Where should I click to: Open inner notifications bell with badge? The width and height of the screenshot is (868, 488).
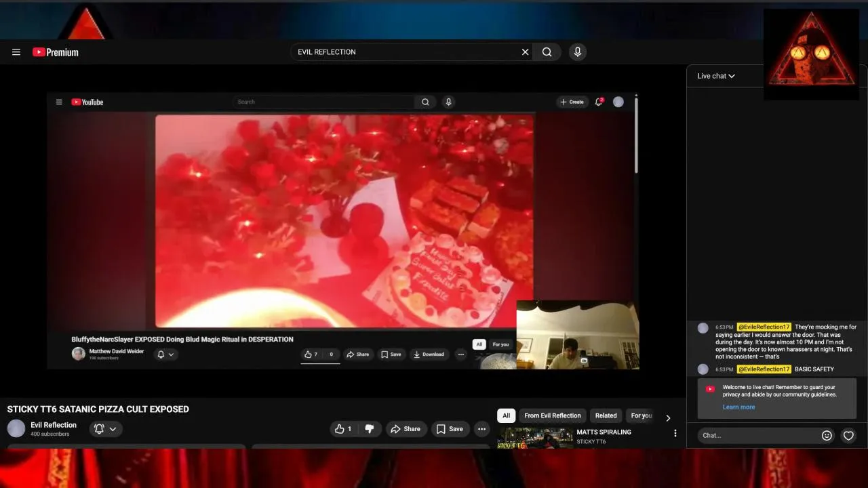click(599, 102)
